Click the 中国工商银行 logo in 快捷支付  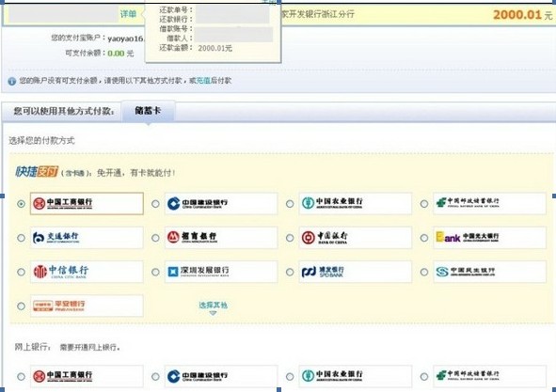click(62, 203)
